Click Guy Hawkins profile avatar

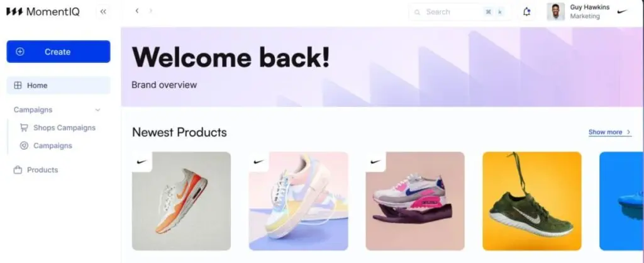pyautogui.click(x=556, y=12)
